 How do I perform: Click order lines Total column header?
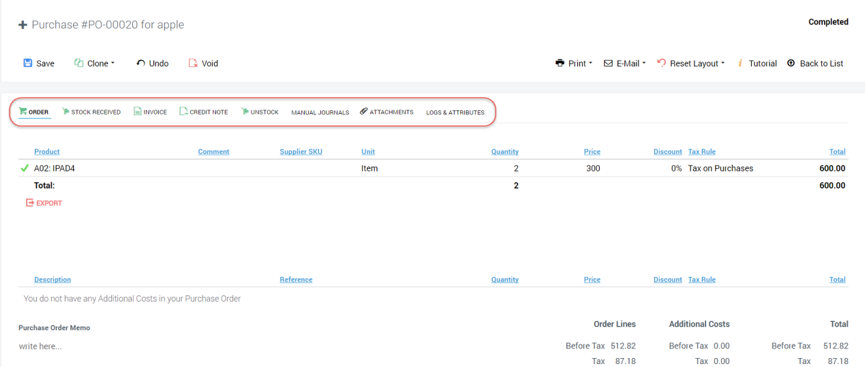pyautogui.click(x=837, y=152)
